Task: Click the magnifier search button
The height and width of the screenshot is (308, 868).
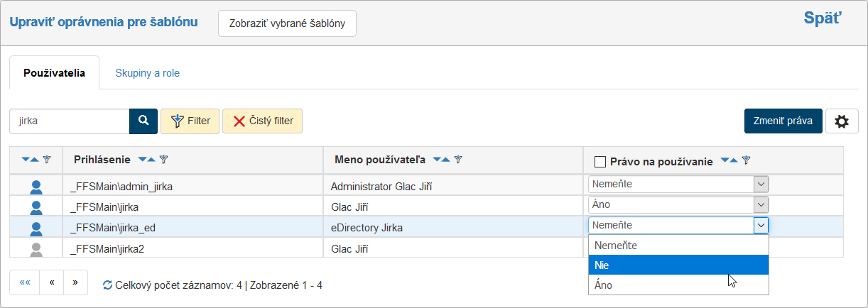Action: (x=143, y=121)
